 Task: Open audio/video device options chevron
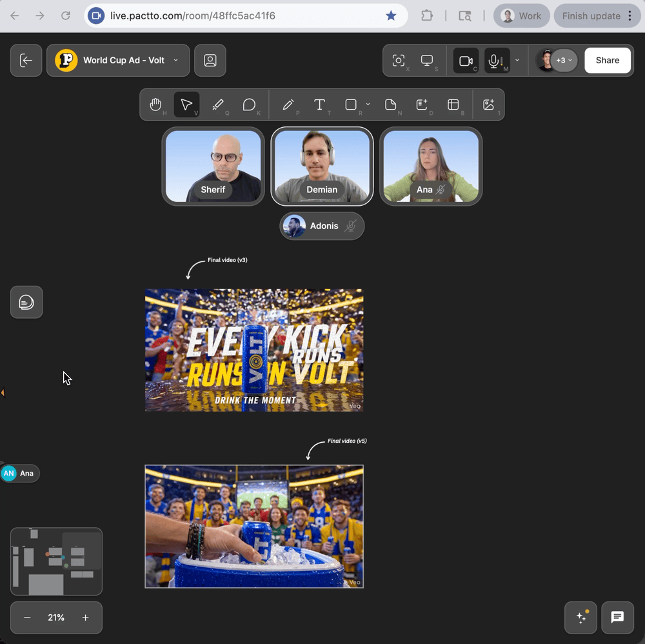(x=517, y=60)
